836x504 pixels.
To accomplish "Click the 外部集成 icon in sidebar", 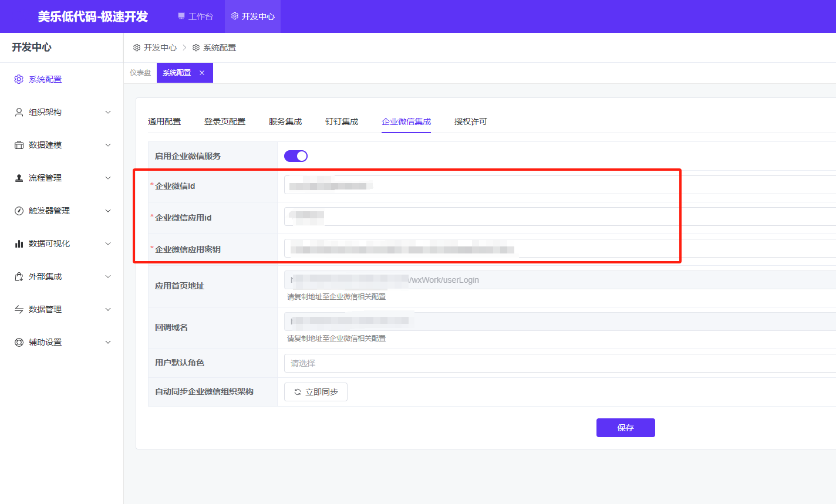I will click(19, 276).
